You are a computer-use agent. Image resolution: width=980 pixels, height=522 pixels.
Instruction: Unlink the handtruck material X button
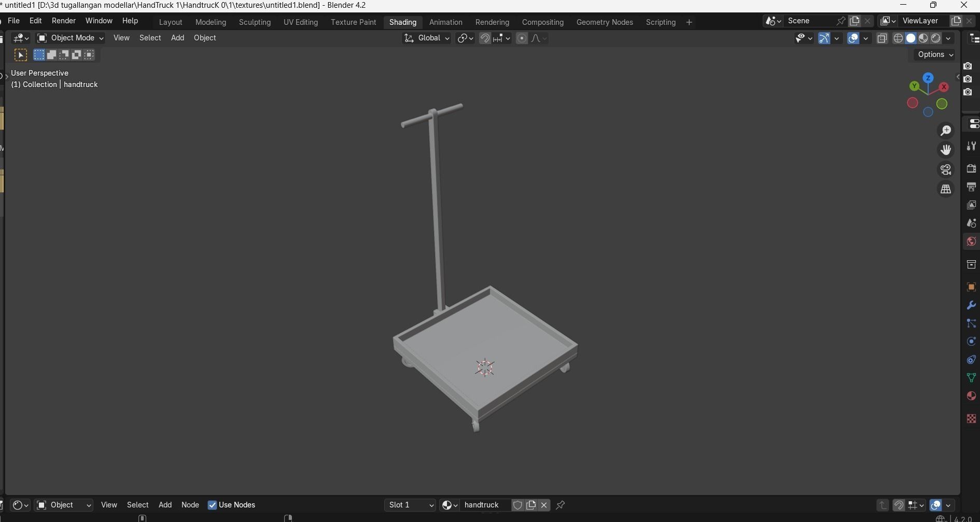544,505
